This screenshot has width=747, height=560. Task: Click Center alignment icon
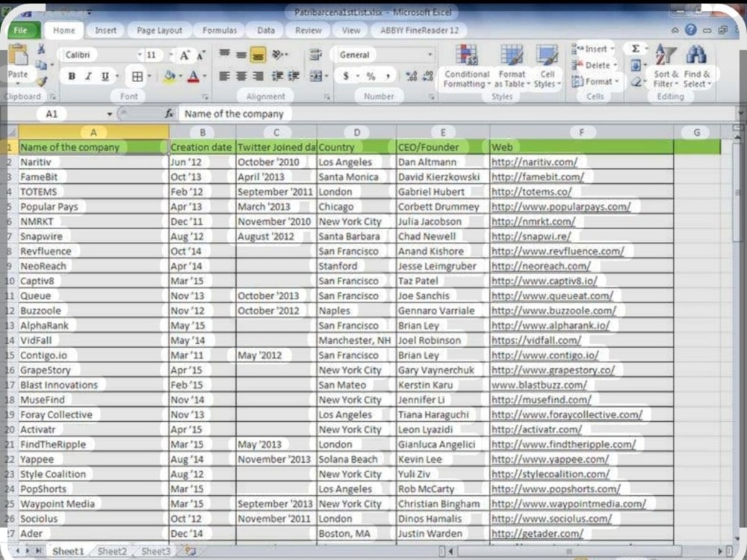point(241,75)
